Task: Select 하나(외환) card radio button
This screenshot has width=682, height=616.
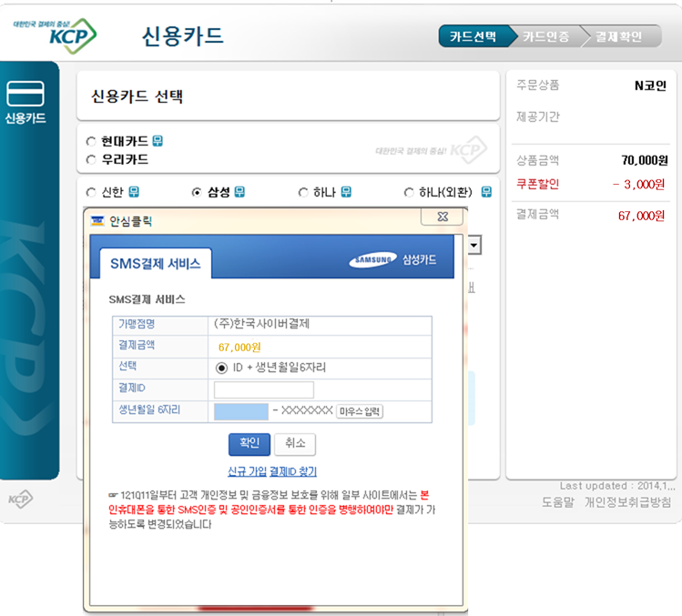Action: [x=409, y=192]
